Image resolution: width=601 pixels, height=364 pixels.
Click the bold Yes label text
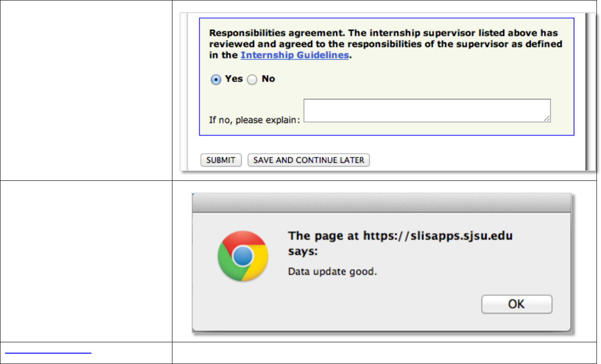[x=234, y=79]
